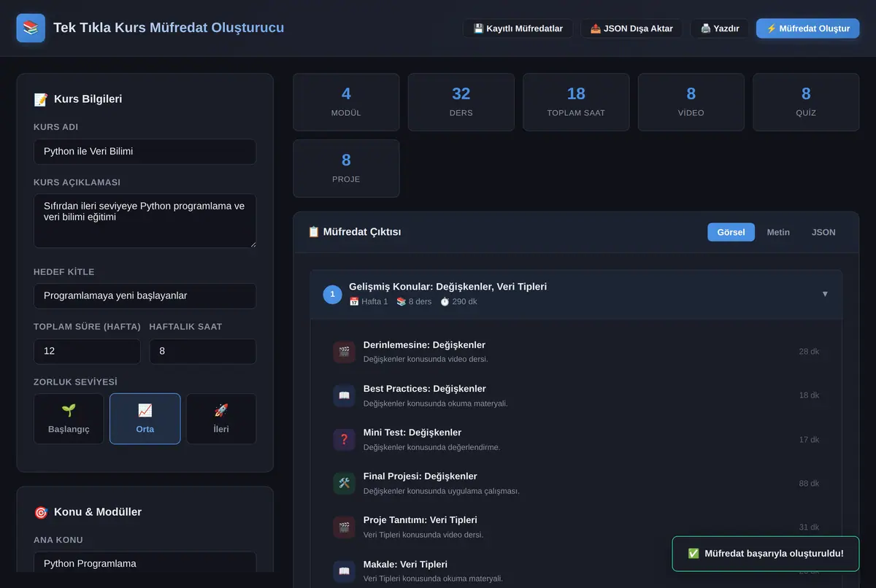The image size is (876, 588).
Task: Click the green checkmark in success notification
Action: click(x=693, y=554)
